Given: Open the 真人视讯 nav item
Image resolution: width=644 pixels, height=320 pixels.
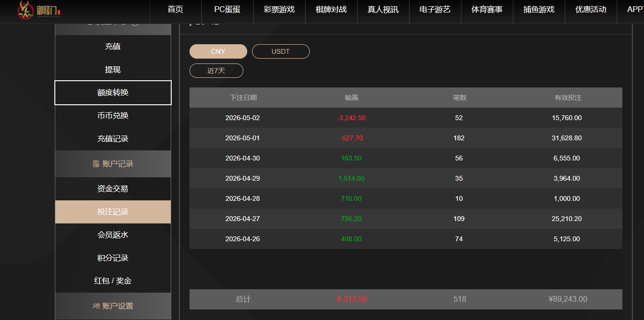Looking at the screenshot, I should (x=383, y=10).
